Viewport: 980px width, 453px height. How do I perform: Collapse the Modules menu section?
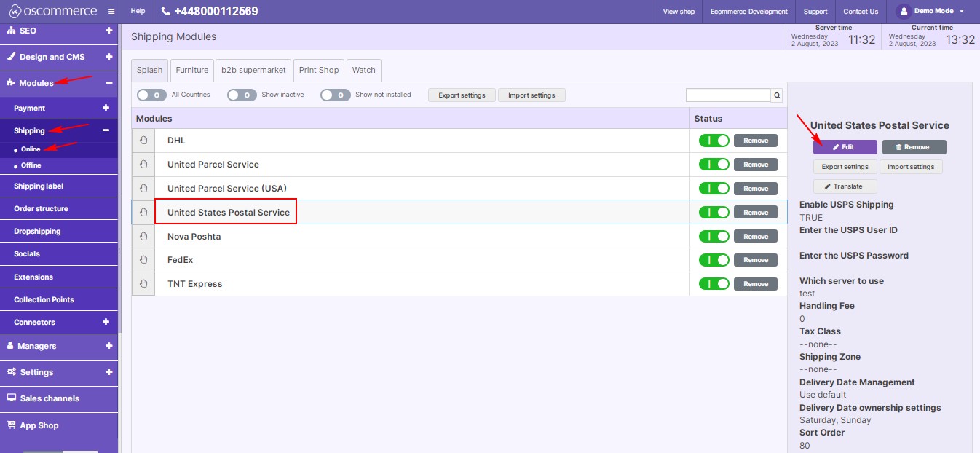(108, 83)
